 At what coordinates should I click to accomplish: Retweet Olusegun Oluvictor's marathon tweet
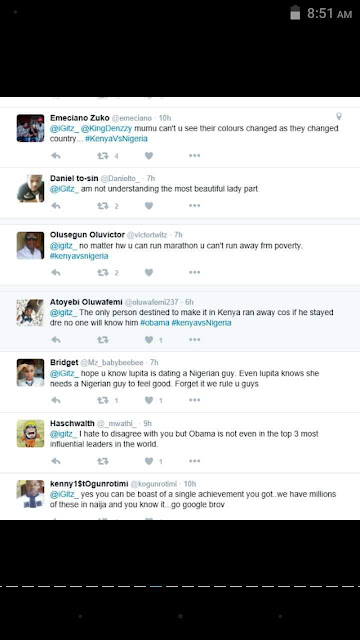(103, 273)
